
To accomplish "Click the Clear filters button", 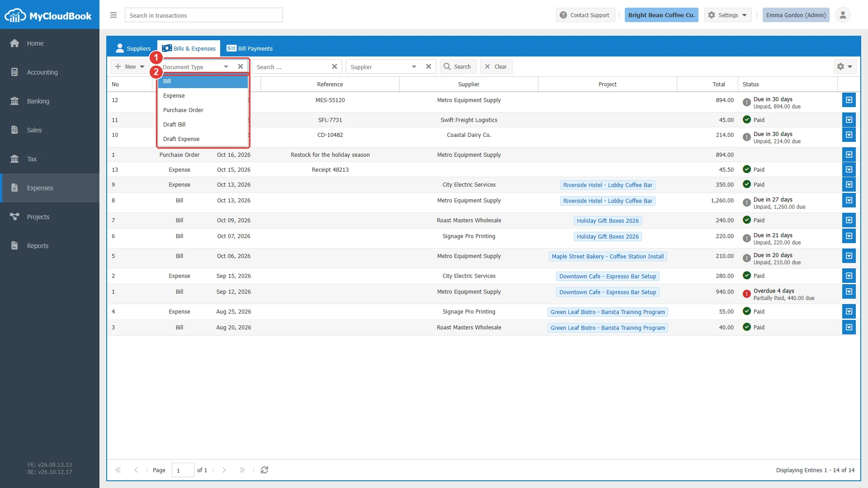I will (496, 66).
